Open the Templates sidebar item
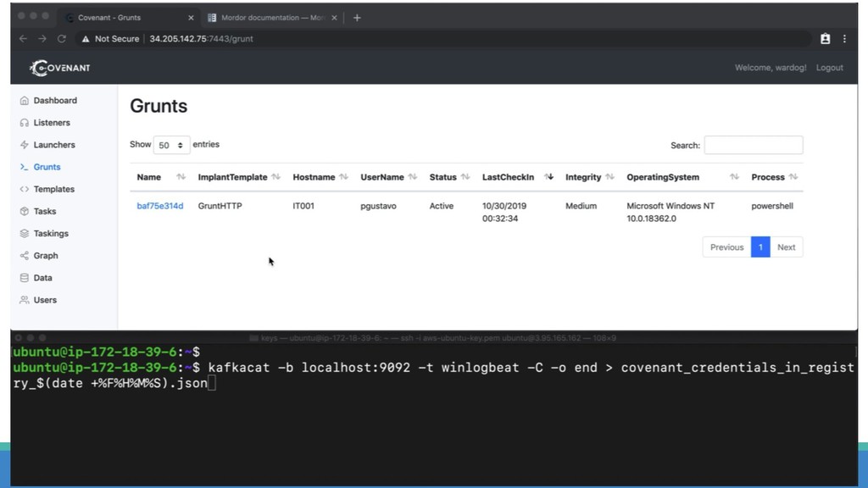The width and height of the screenshot is (868, 488). 53,189
